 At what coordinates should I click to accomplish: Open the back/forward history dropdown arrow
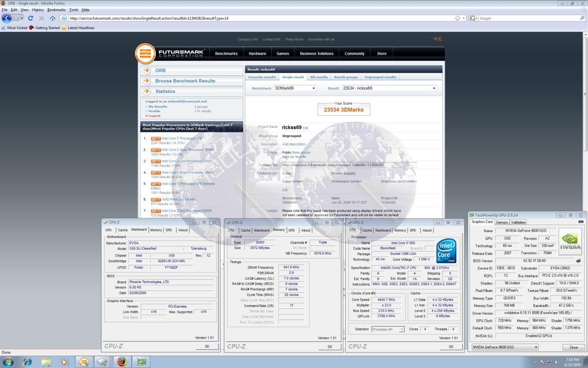[x=22, y=18]
